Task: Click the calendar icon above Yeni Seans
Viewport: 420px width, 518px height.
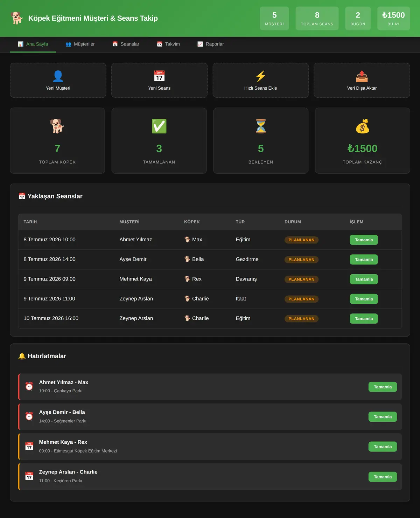Action: 159,76
